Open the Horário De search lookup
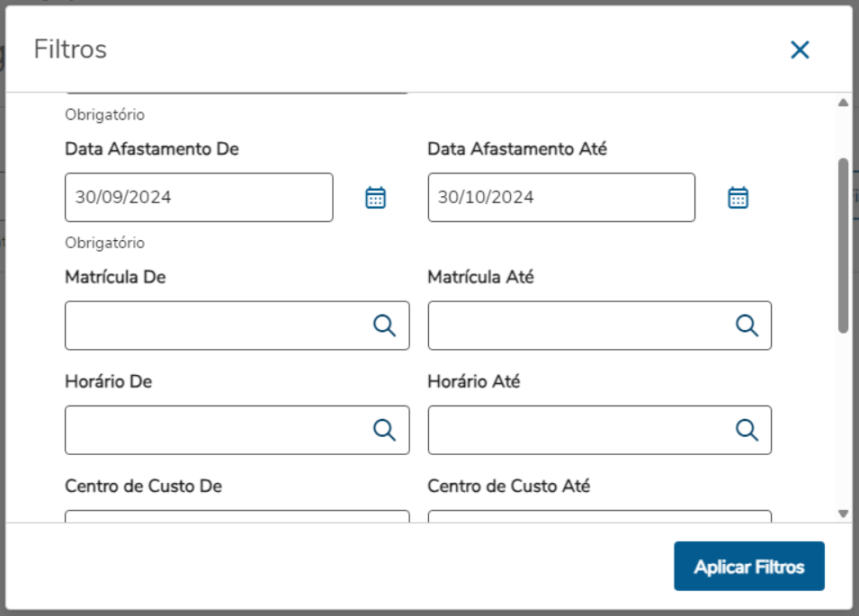Screen dimensions: 859x616 (x=386, y=430)
